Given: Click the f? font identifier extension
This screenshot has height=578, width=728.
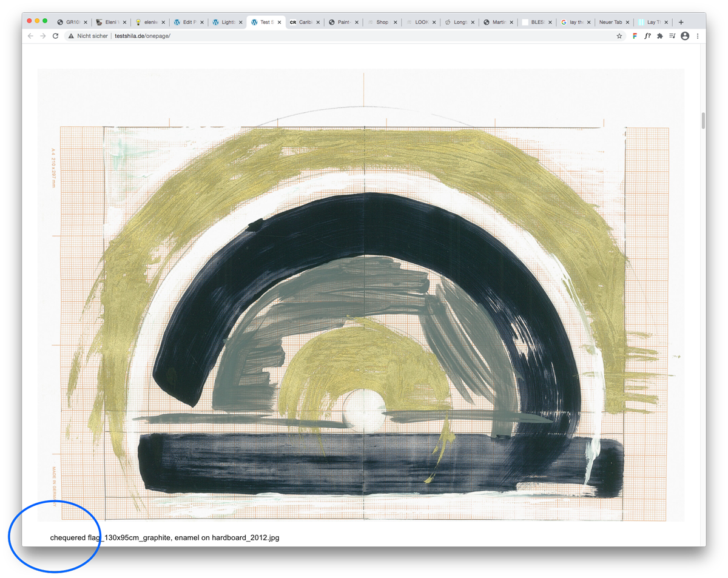Looking at the screenshot, I should tap(647, 36).
